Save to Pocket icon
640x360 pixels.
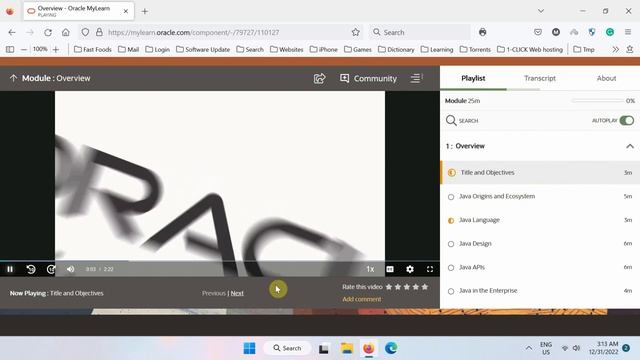pyautogui.click(x=538, y=32)
